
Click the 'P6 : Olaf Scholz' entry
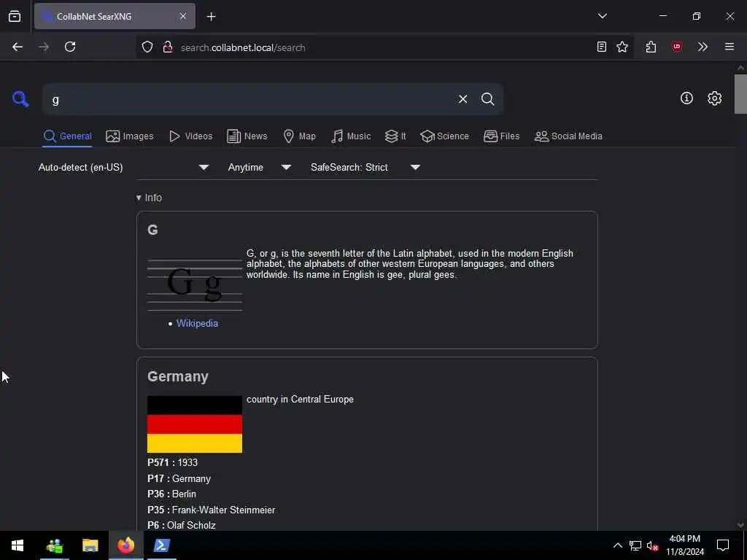182,525
